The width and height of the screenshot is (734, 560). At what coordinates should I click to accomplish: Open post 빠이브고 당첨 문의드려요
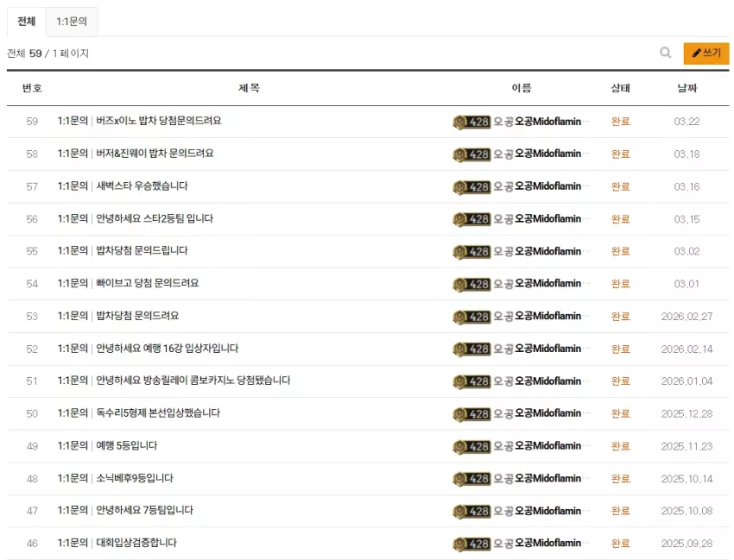pyautogui.click(x=148, y=283)
